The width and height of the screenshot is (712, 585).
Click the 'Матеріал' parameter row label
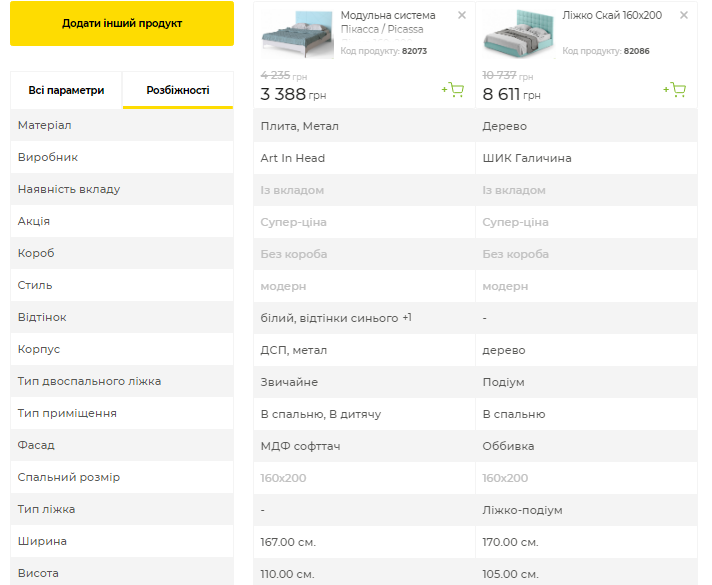(44, 125)
